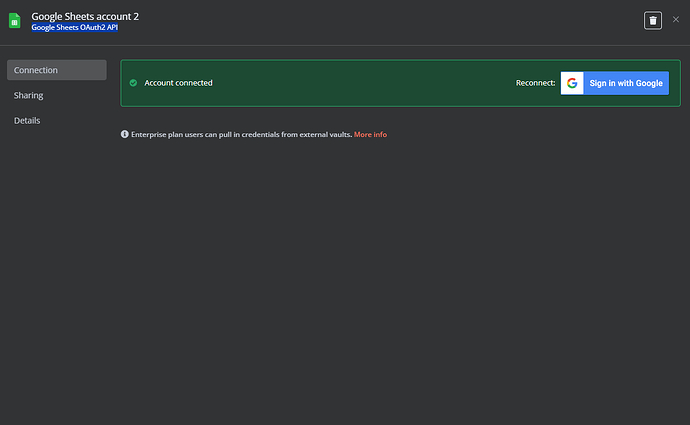Click the 'Reconnect:' label

pyautogui.click(x=535, y=83)
